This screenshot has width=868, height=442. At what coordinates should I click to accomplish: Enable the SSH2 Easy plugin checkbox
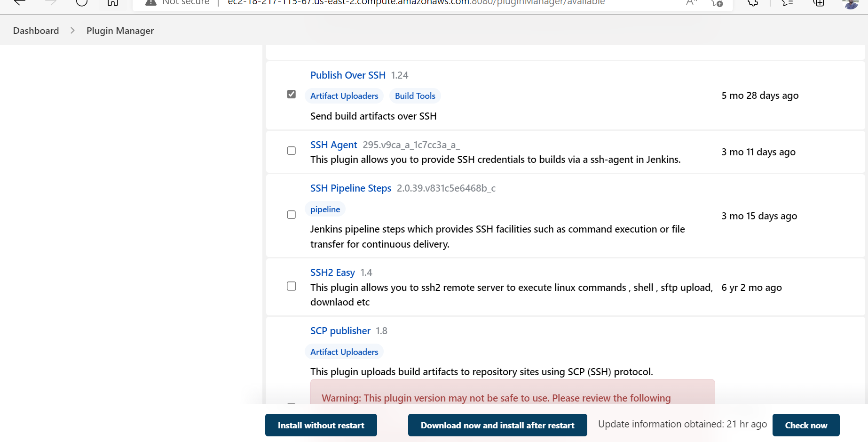(291, 286)
